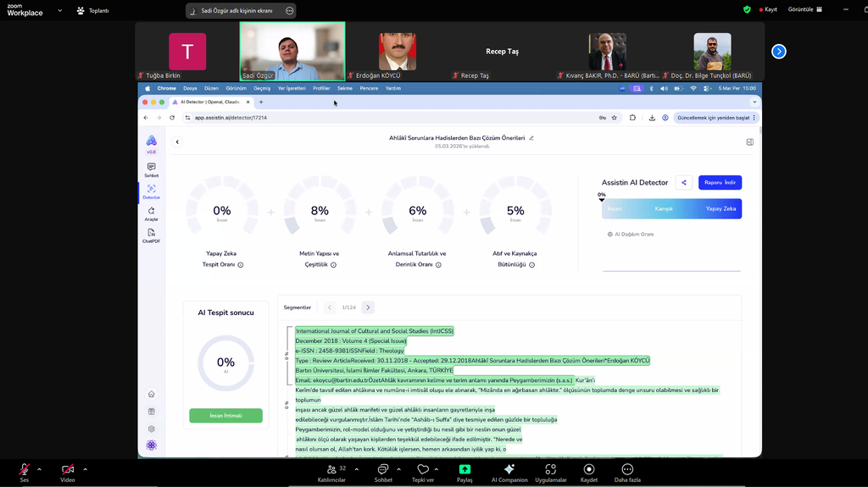Click the share icon beside Assistin AI Detector

(x=683, y=183)
